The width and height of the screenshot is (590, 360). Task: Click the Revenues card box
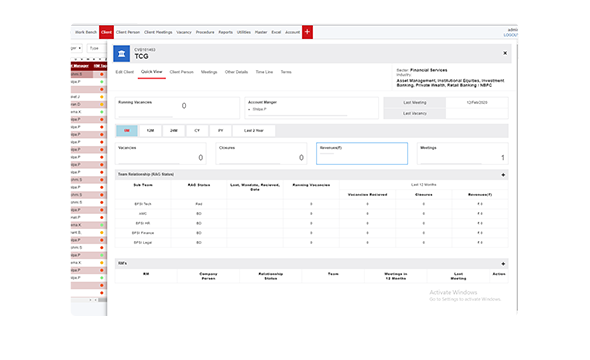(x=362, y=153)
